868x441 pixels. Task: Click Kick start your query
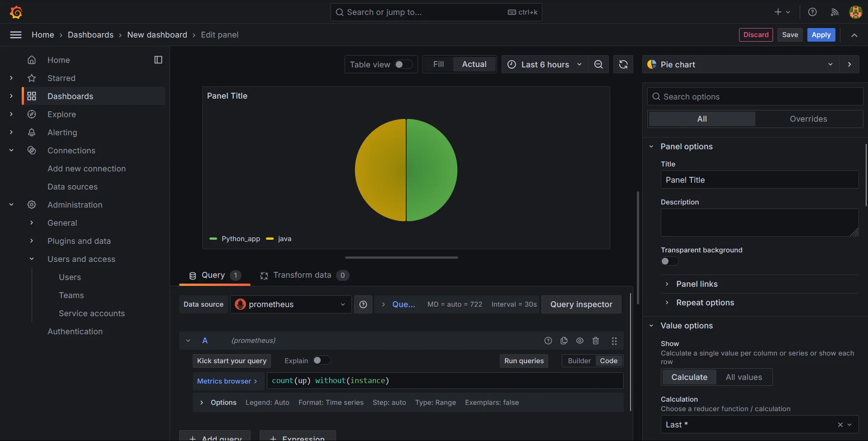tap(232, 361)
